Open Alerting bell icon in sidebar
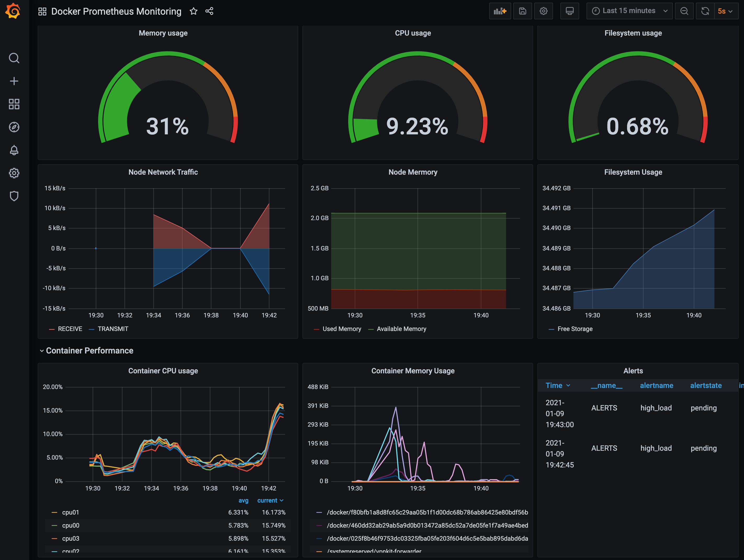This screenshot has height=560, width=744. (x=14, y=150)
